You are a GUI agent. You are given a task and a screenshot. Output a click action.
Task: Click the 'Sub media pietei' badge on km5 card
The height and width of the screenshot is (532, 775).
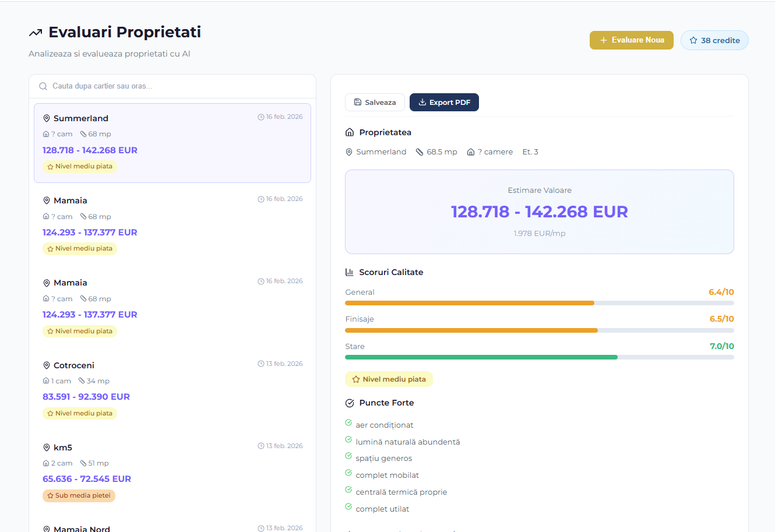tap(79, 496)
